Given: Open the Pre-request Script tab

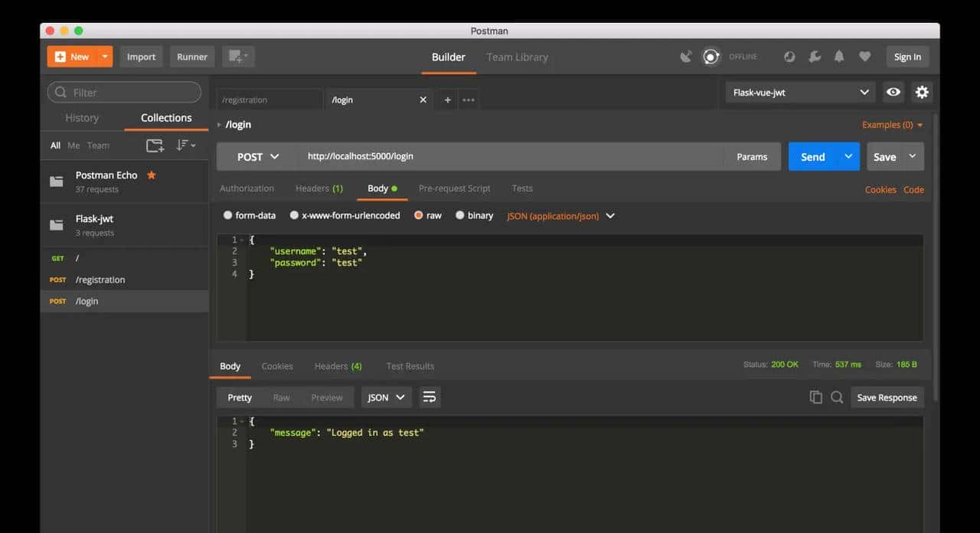Looking at the screenshot, I should click(454, 188).
